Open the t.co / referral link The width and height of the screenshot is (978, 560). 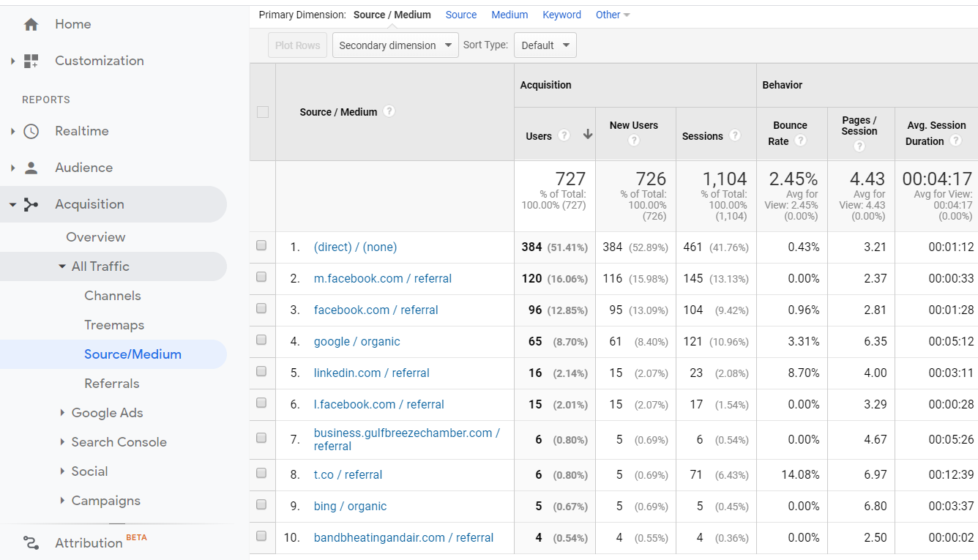348,474
